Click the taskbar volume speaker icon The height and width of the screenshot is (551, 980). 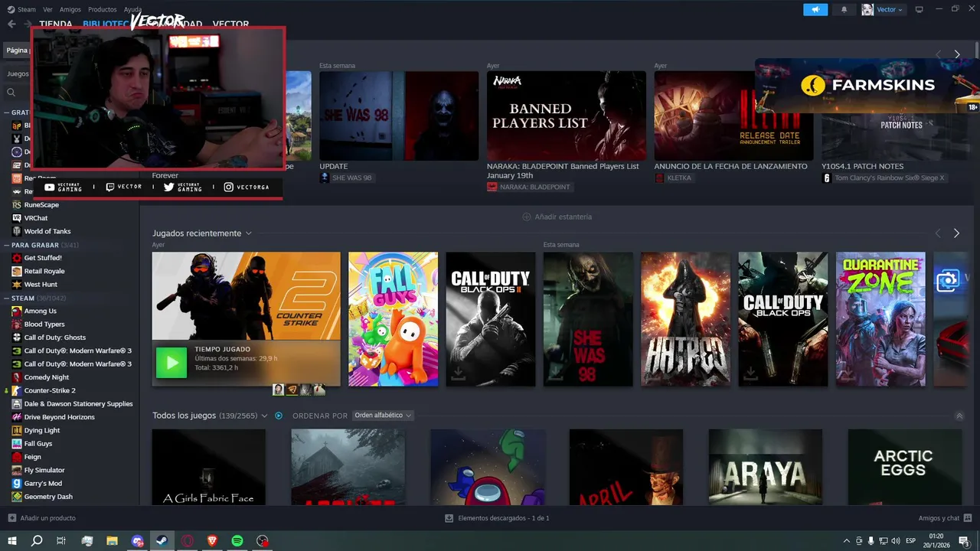tap(895, 541)
